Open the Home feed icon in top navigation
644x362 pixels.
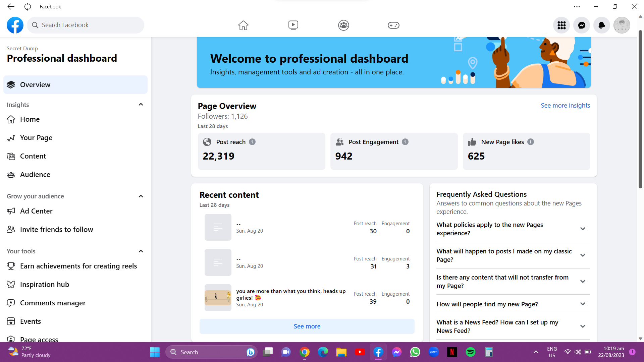click(243, 25)
